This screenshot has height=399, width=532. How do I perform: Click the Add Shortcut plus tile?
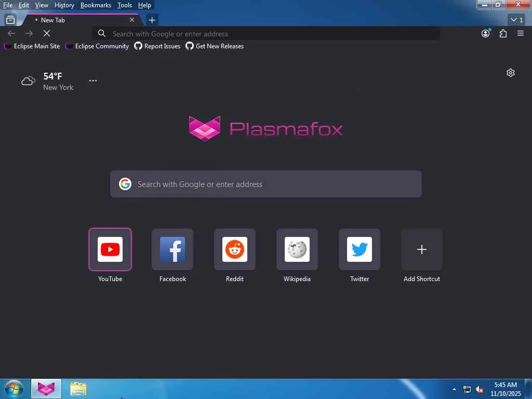pos(422,249)
